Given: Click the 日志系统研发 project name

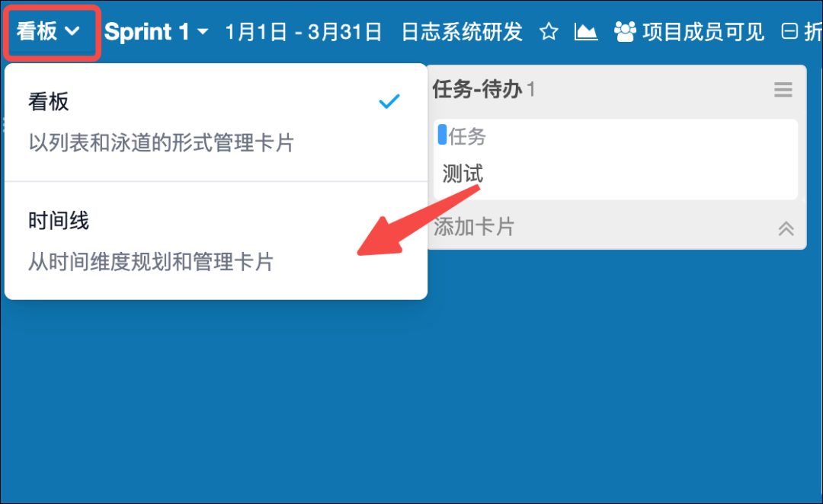Looking at the screenshot, I should 462,32.
